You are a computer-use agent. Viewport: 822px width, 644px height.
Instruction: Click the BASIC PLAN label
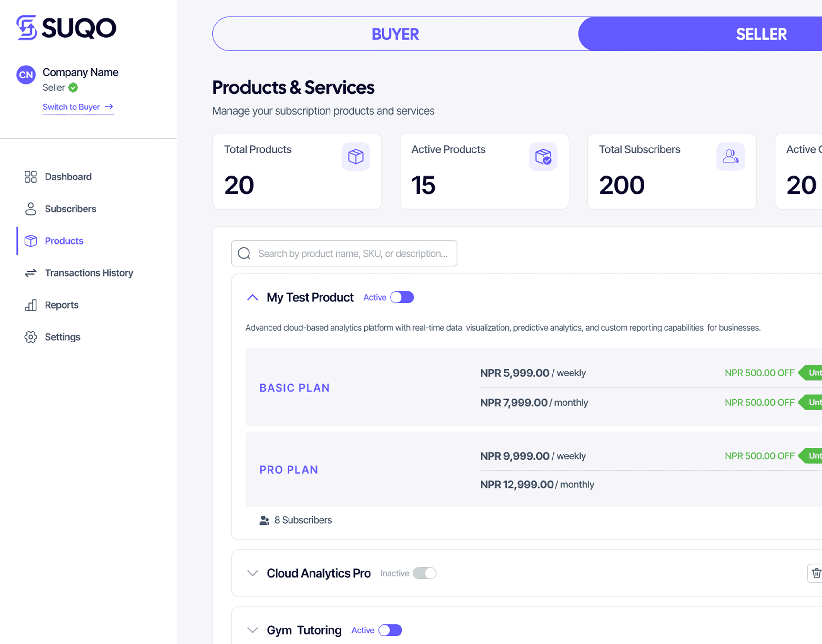pyautogui.click(x=295, y=388)
